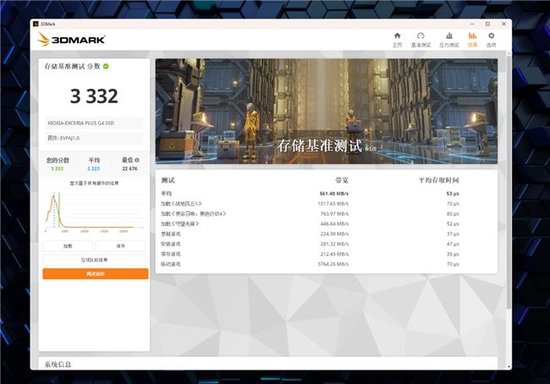This screenshot has width=550, height=384.
Task: Click the orange run again (再次运行) button
Action: coord(95,274)
